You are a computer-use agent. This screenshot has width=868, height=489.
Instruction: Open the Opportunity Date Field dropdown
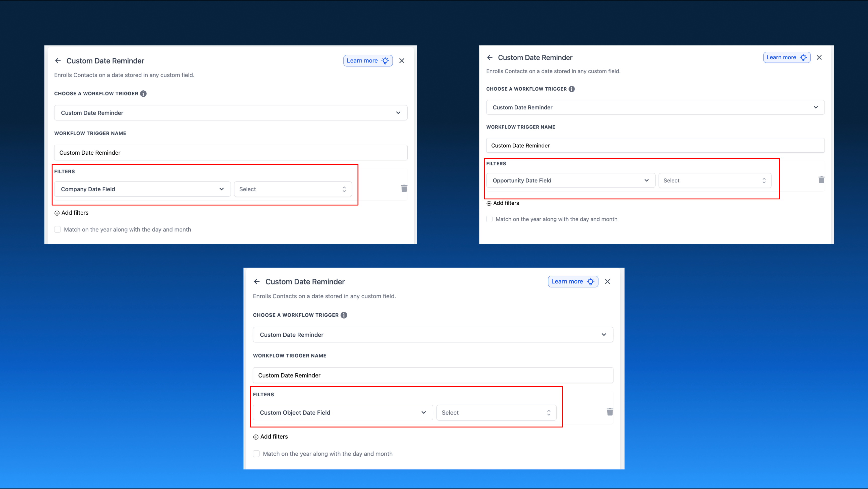(x=570, y=180)
